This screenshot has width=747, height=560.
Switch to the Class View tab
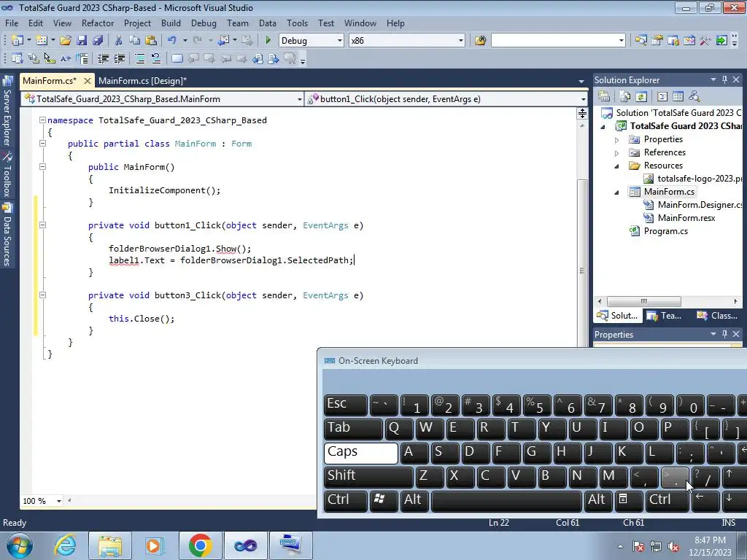pyautogui.click(x=717, y=315)
